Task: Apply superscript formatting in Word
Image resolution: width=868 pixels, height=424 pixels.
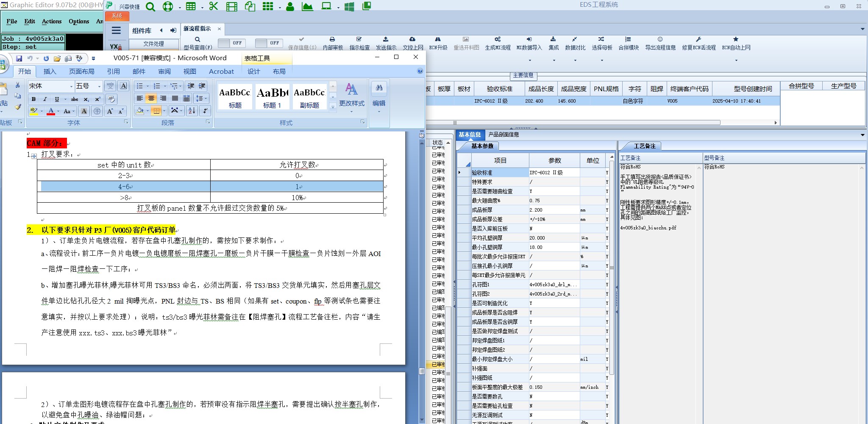Action: point(97,99)
